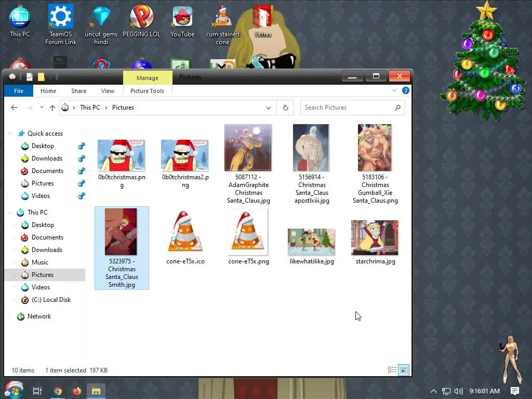Click the network tray icon
The height and width of the screenshot is (399, 532).
pos(446,391)
